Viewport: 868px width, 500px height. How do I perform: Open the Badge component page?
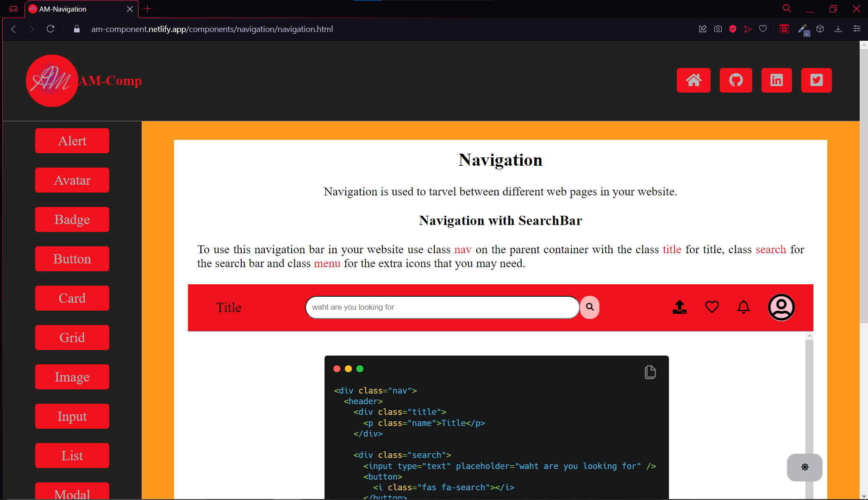pyautogui.click(x=72, y=219)
